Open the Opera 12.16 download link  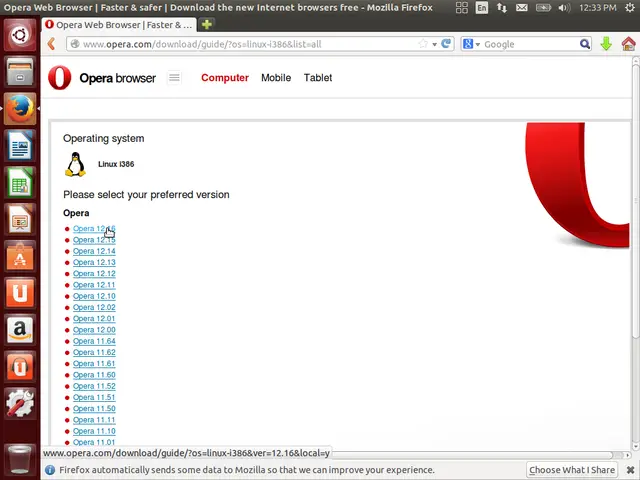(94, 229)
